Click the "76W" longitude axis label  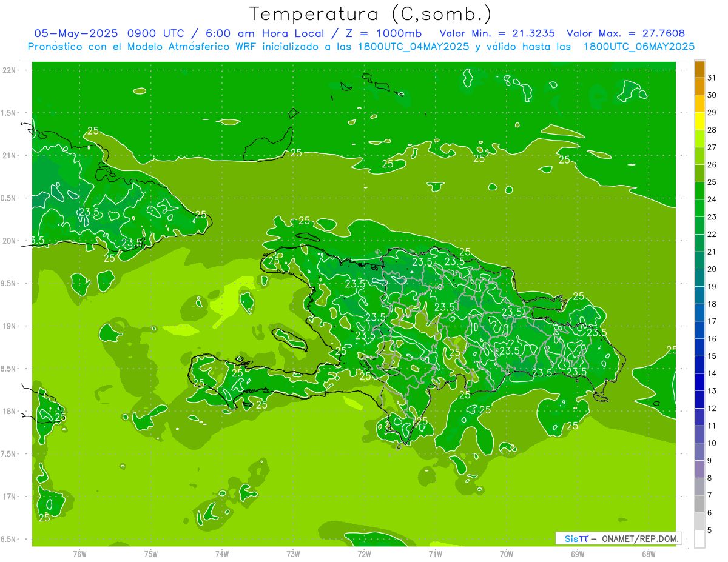pos(79,554)
